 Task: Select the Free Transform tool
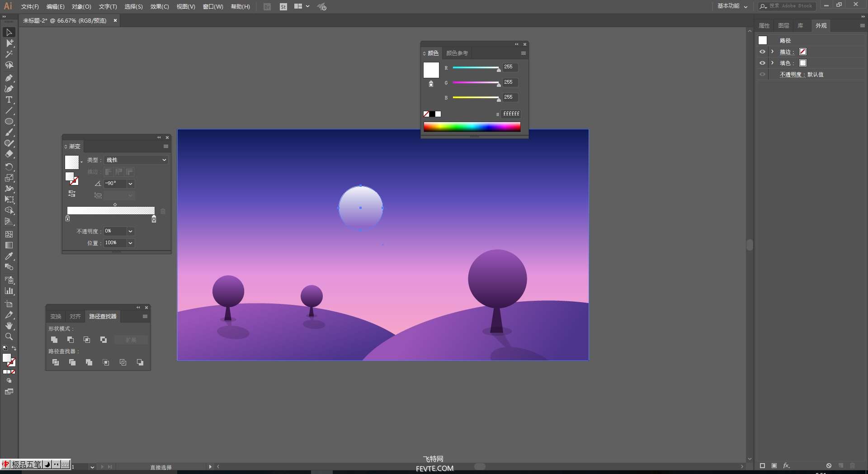coord(9,199)
